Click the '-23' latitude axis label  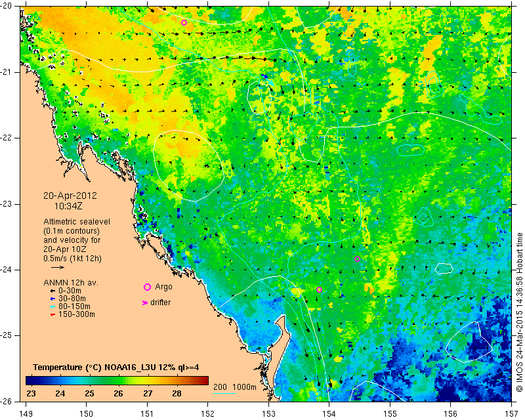click(7, 204)
